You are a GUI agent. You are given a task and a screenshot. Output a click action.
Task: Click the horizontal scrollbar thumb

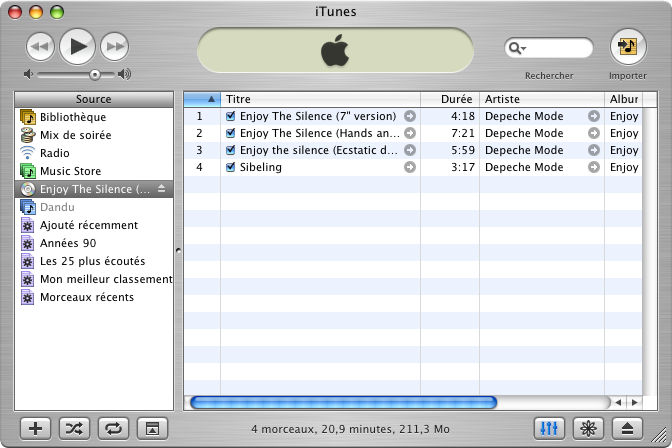point(343,403)
